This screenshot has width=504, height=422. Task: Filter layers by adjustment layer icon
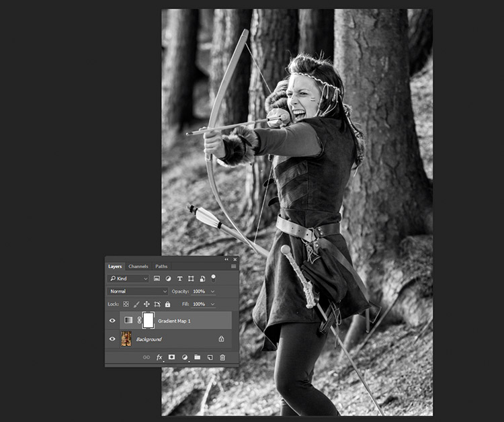click(x=168, y=279)
